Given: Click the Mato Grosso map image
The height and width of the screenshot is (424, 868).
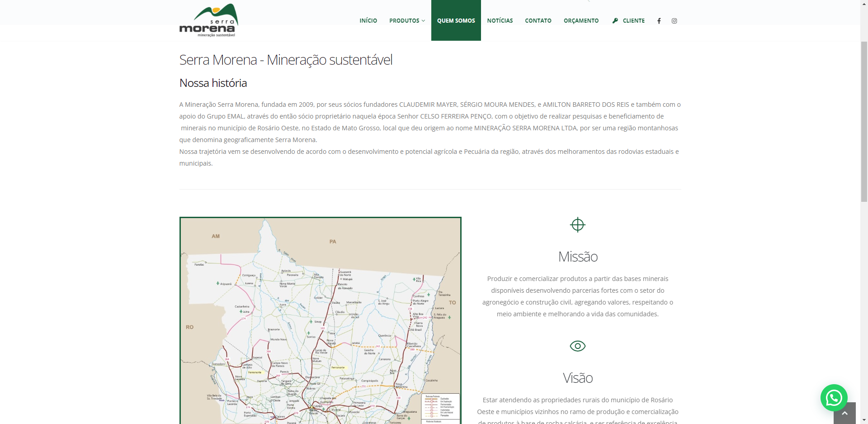Looking at the screenshot, I should coord(321,321).
